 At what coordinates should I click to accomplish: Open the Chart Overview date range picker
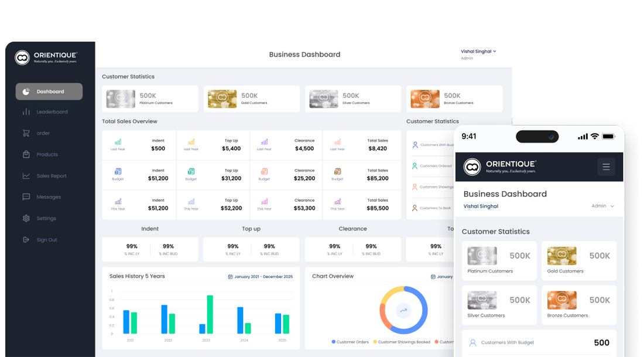pos(442,277)
